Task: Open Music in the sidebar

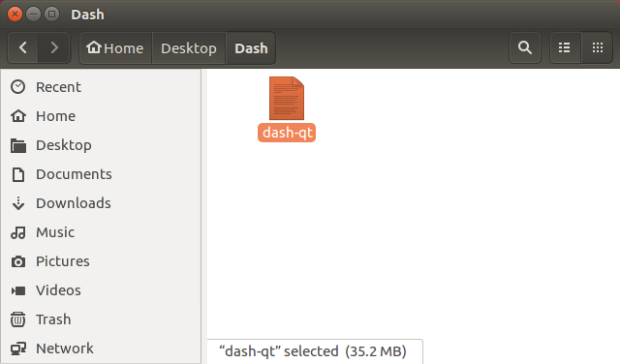Action: coord(101,232)
